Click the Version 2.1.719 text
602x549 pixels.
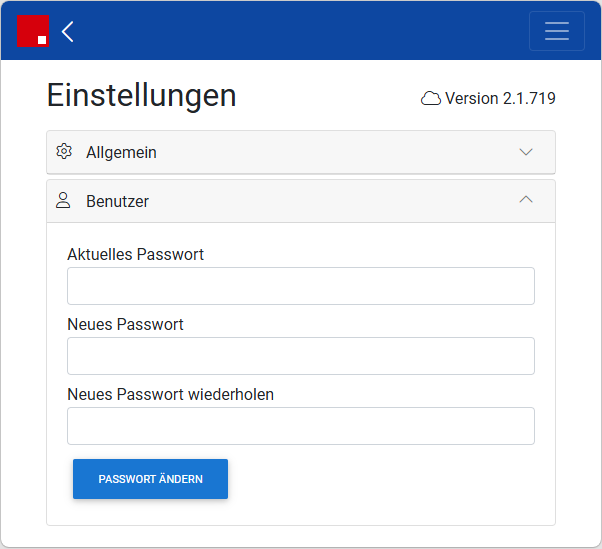coord(500,99)
